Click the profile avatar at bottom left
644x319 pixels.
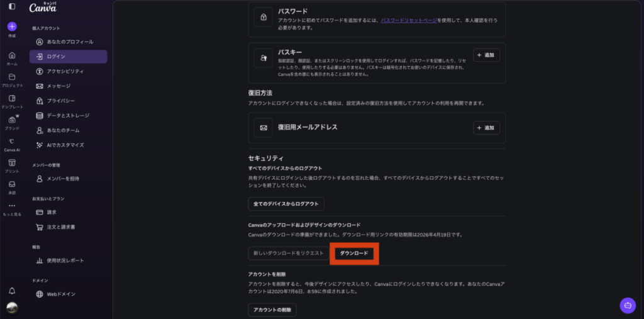[12, 308]
